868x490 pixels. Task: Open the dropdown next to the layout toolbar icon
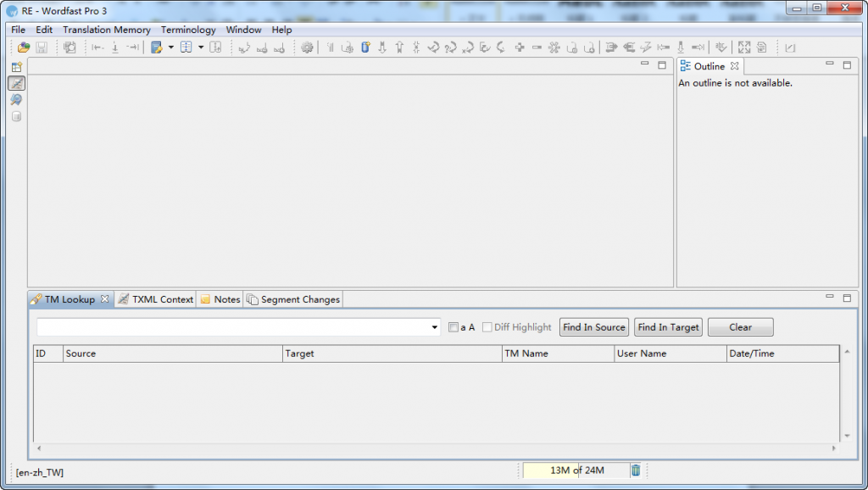pyautogui.click(x=201, y=47)
